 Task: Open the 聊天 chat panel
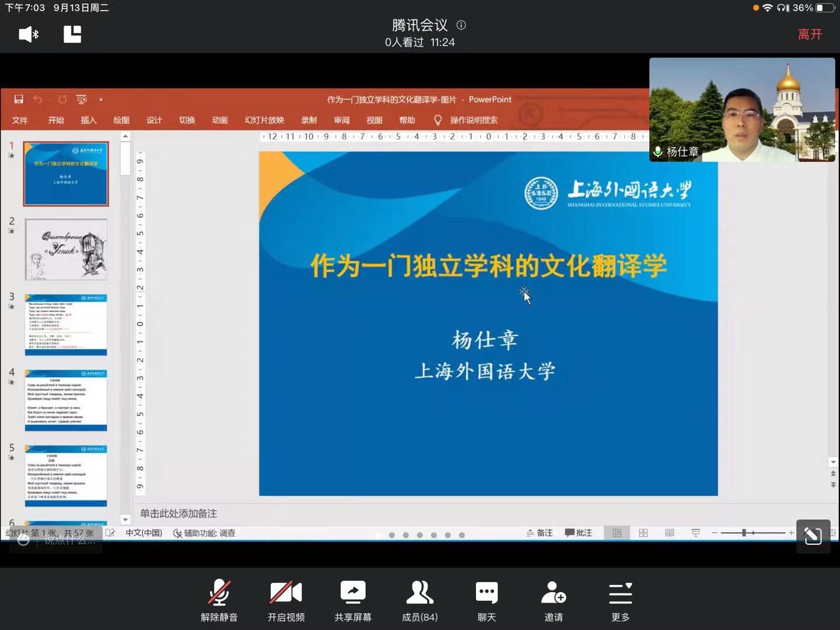tap(487, 601)
